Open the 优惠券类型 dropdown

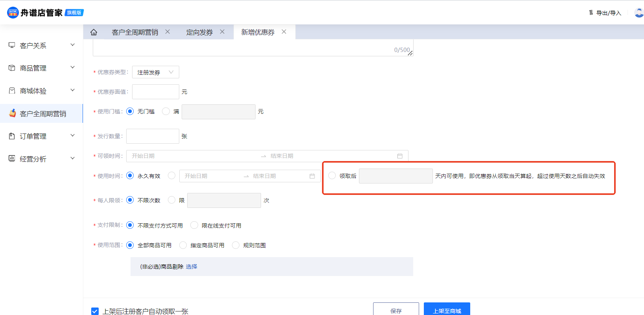[155, 72]
